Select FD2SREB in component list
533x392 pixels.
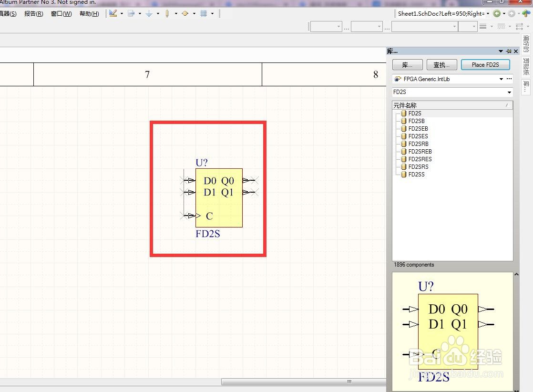pos(420,151)
